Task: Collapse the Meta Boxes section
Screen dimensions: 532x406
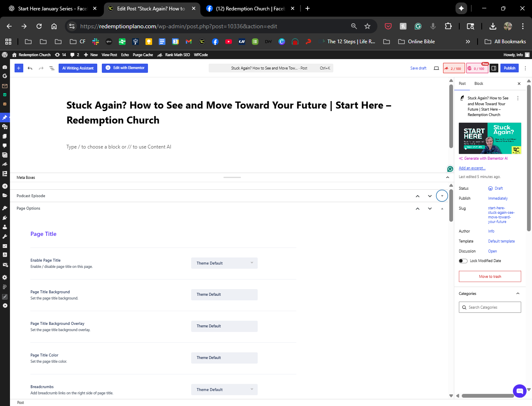Action: click(448, 178)
